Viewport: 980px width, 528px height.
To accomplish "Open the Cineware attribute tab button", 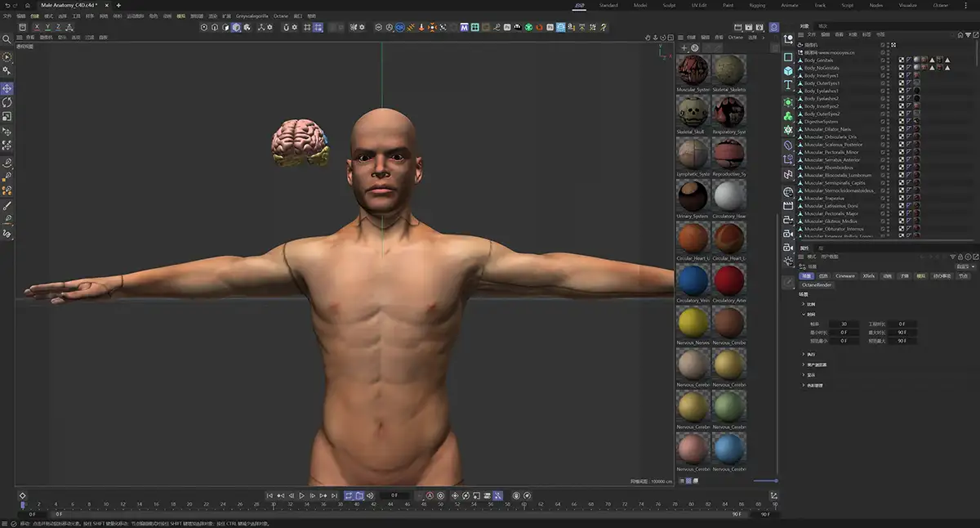I will coord(844,276).
